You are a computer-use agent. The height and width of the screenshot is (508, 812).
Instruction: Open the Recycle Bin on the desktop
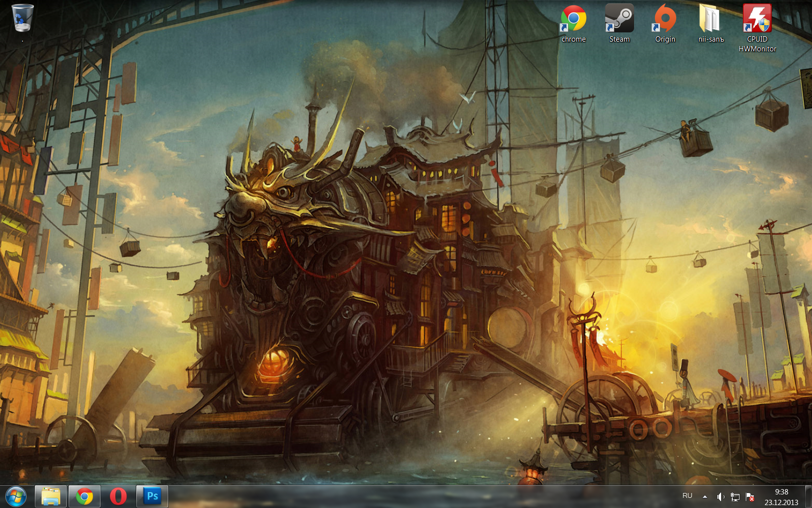(x=22, y=18)
